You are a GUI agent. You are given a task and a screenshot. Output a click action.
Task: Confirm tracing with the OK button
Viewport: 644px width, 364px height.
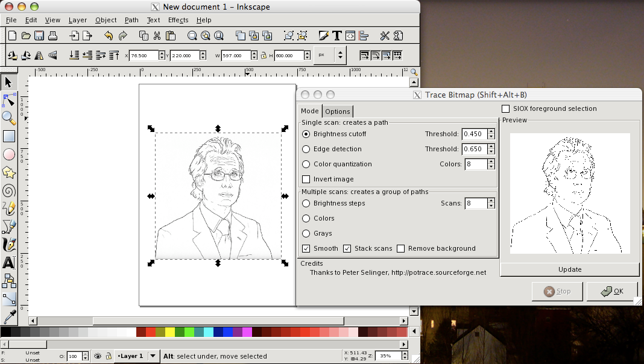[x=611, y=291]
